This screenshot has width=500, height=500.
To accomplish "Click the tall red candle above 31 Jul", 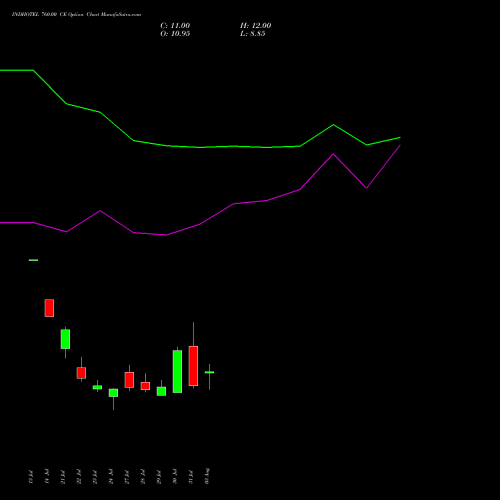I will tap(193, 366).
